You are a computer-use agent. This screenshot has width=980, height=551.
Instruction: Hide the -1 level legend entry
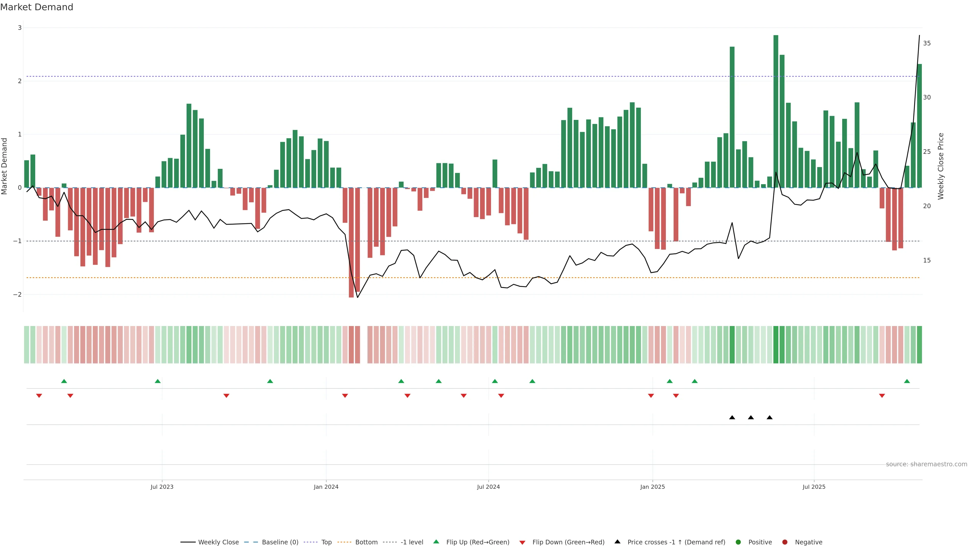412,542
